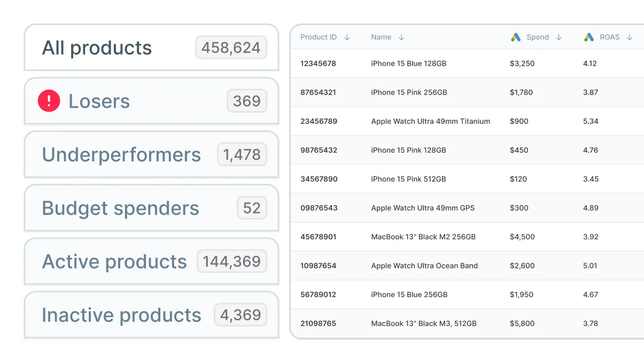Image resolution: width=644 pixels, height=361 pixels.
Task: Show the Budget spenders segment
Action: click(x=152, y=208)
